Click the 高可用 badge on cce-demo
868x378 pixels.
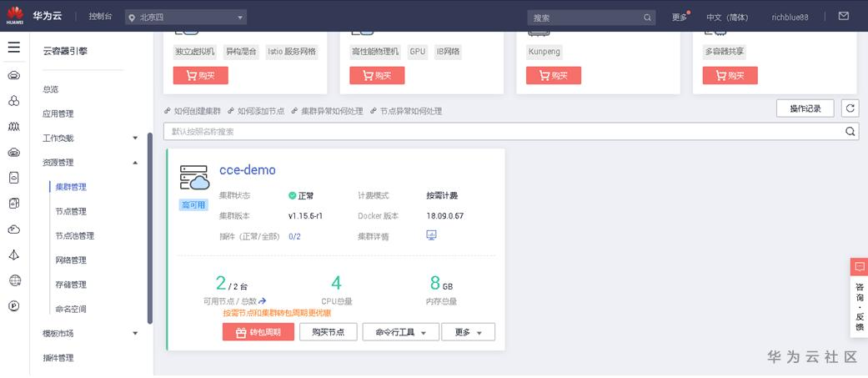coord(193,205)
